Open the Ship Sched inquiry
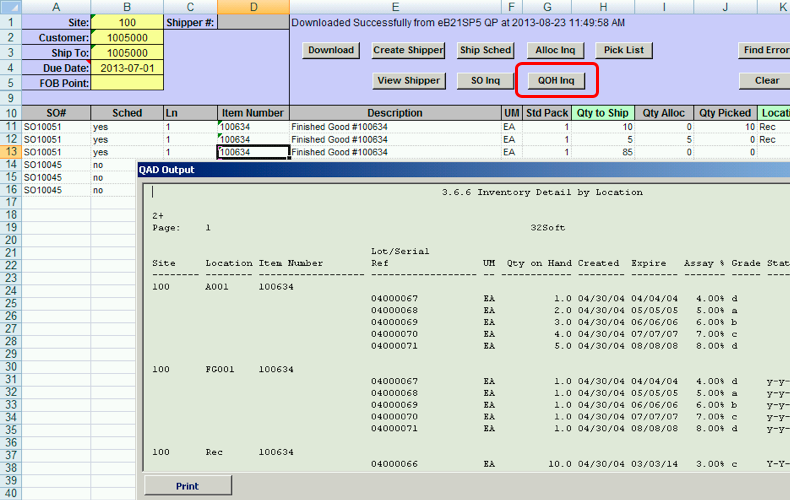790x500 pixels. pyautogui.click(x=485, y=50)
